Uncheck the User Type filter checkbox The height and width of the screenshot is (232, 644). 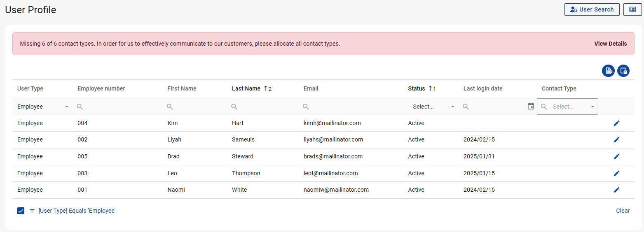(21, 211)
